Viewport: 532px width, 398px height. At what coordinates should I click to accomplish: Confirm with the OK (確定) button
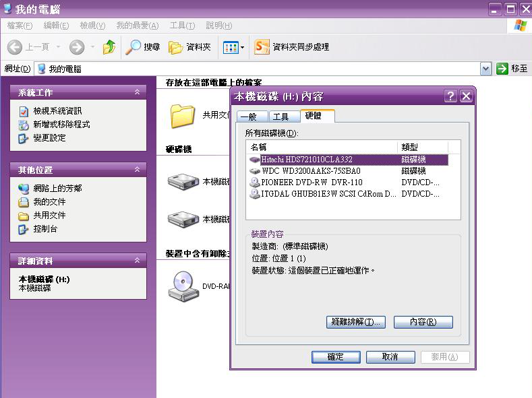pyautogui.click(x=336, y=357)
